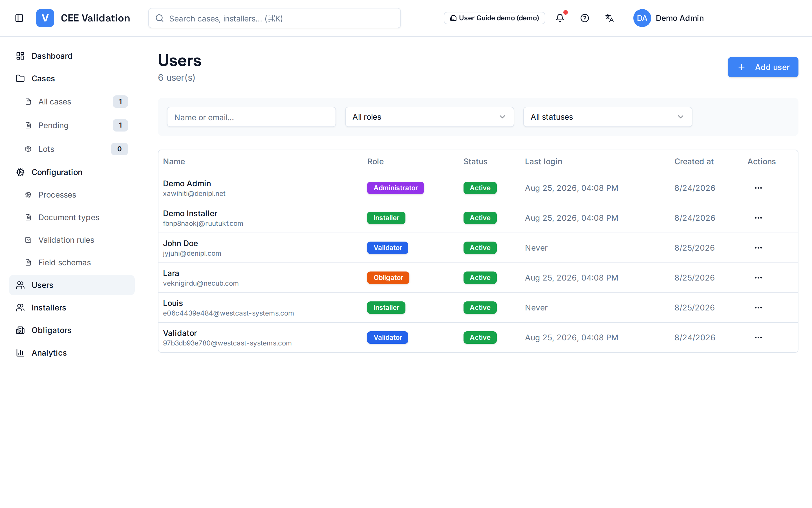Open actions menu for Demo Installer row
Viewport: 812px width, 508px height.
[x=758, y=218]
